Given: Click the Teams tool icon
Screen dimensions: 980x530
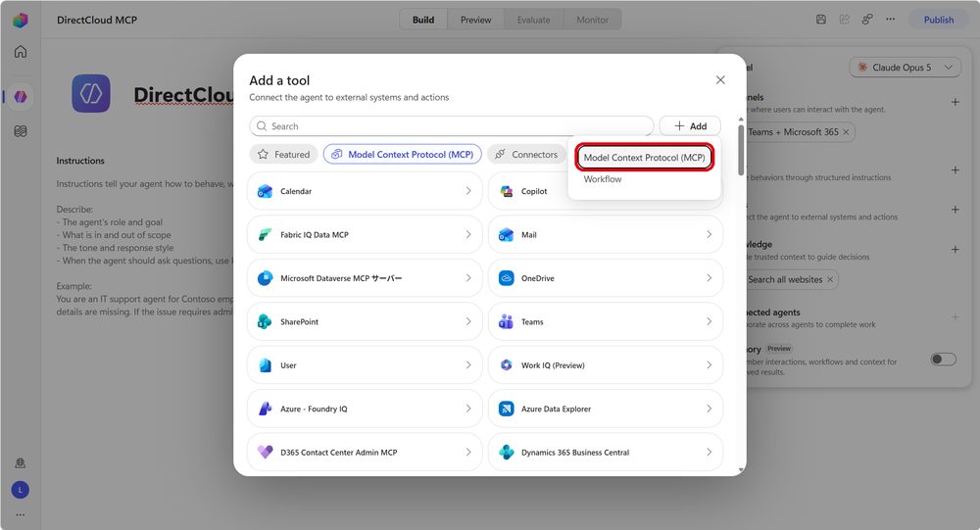Looking at the screenshot, I should [507, 322].
